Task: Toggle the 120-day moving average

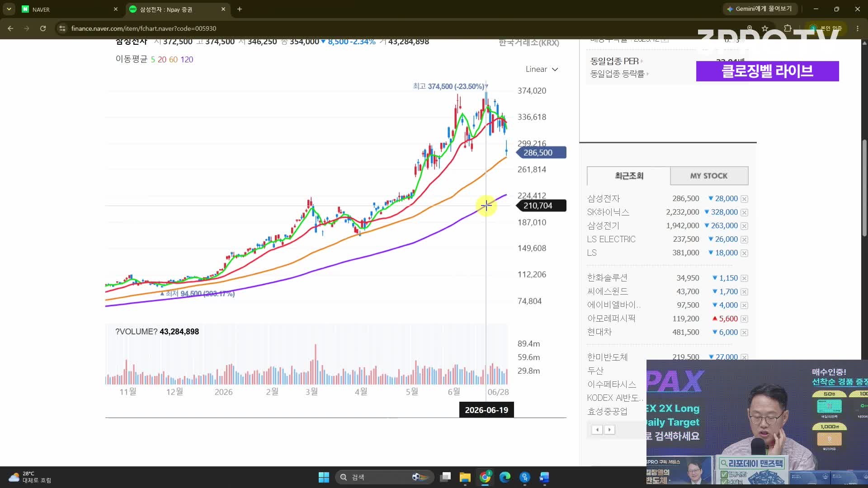Action: pos(187,60)
